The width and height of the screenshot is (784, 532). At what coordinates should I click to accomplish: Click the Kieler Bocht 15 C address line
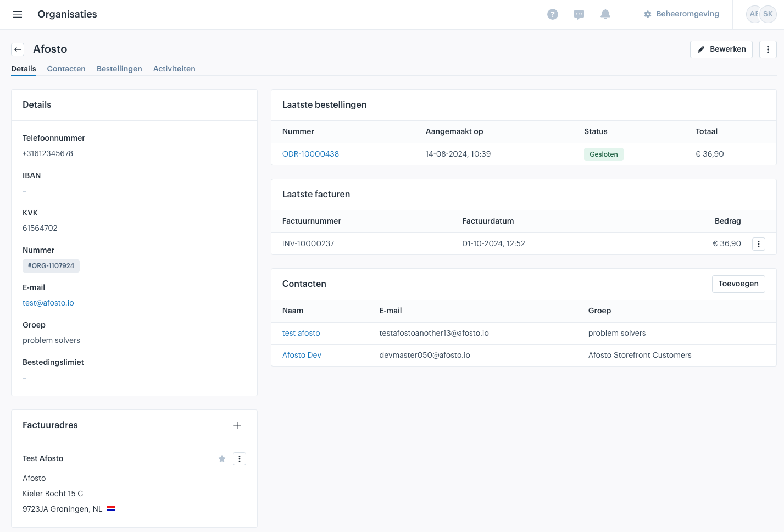pyautogui.click(x=53, y=494)
